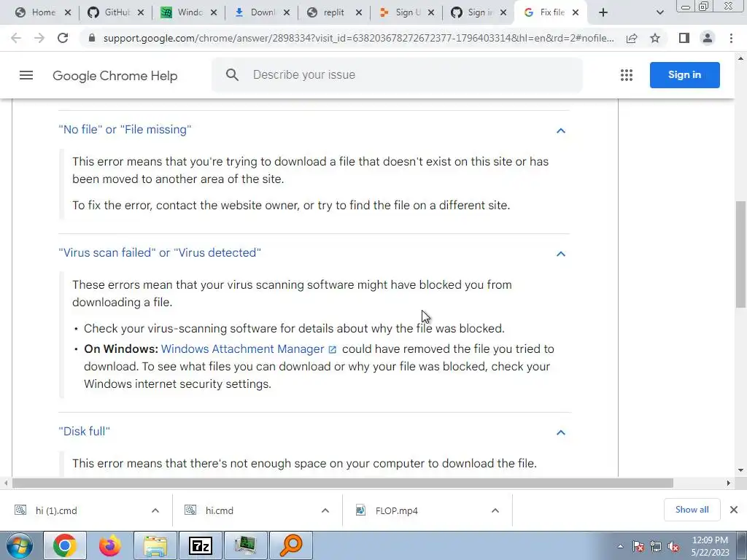The width and height of the screenshot is (747, 560).
Task: Click the green terminal monitor taskbar icon
Action: (x=245, y=545)
